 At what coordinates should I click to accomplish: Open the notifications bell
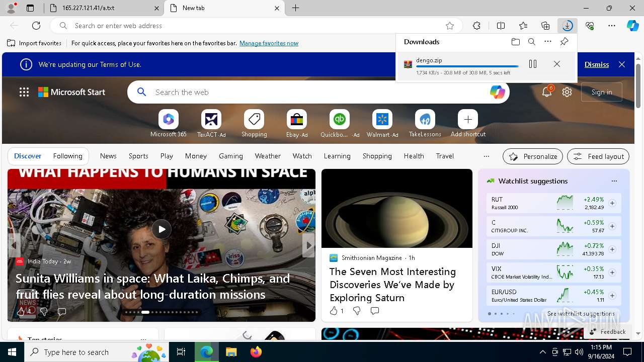[x=547, y=92]
